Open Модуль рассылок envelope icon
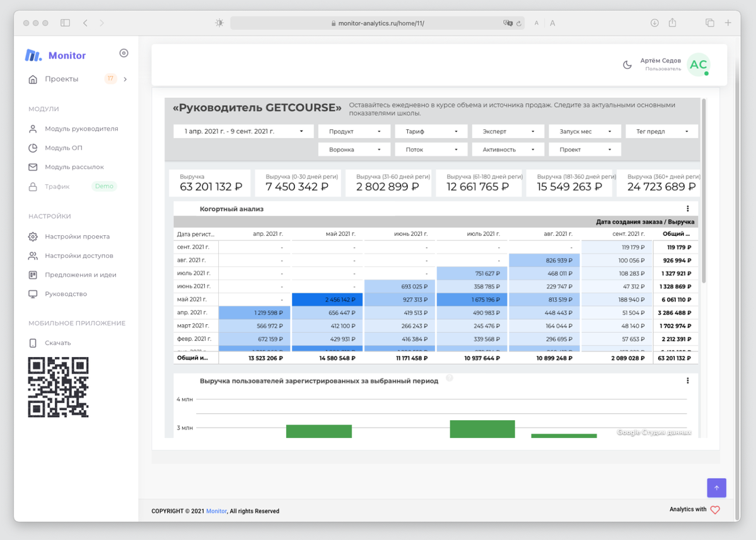Image resolution: width=756 pixels, height=540 pixels. (x=33, y=167)
